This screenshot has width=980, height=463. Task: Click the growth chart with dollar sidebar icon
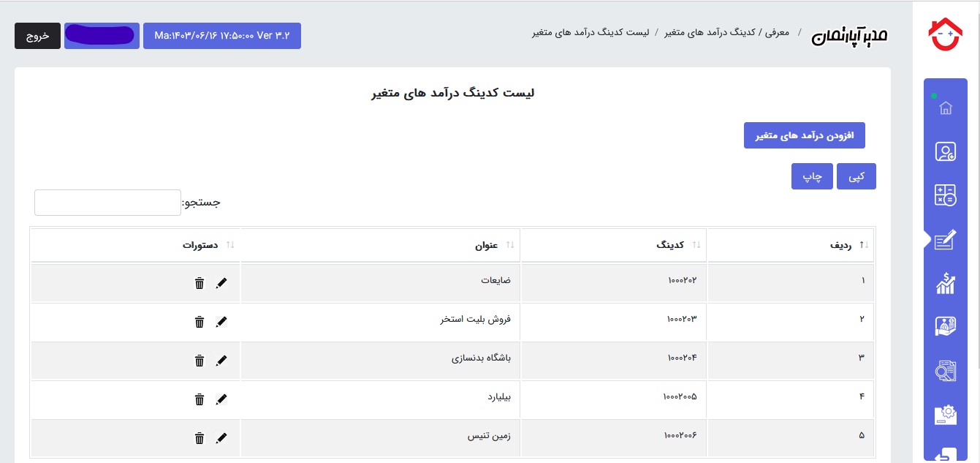[x=946, y=283]
